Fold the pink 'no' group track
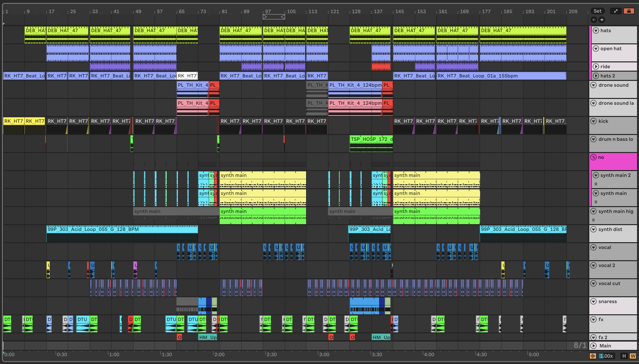The height and width of the screenshot is (364, 639). [593, 157]
